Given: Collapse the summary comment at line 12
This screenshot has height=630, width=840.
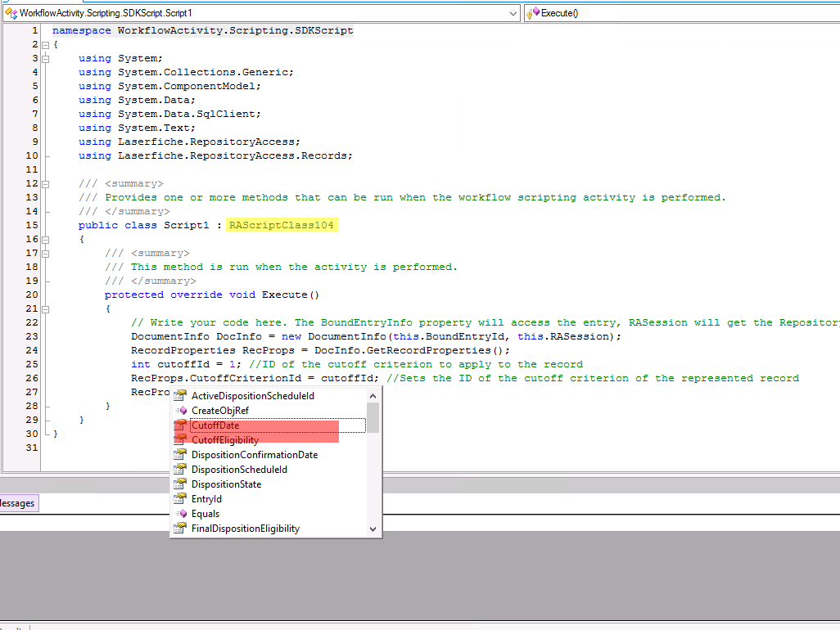Looking at the screenshot, I should coord(46,183).
